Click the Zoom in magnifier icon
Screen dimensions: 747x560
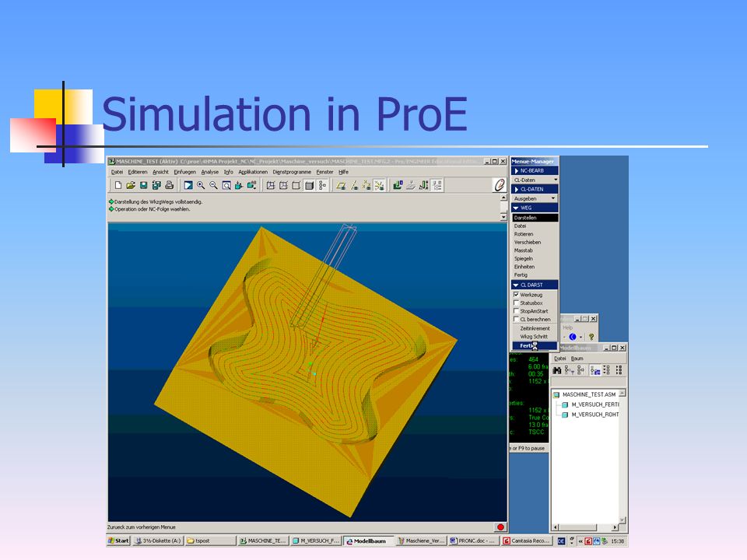(x=201, y=185)
